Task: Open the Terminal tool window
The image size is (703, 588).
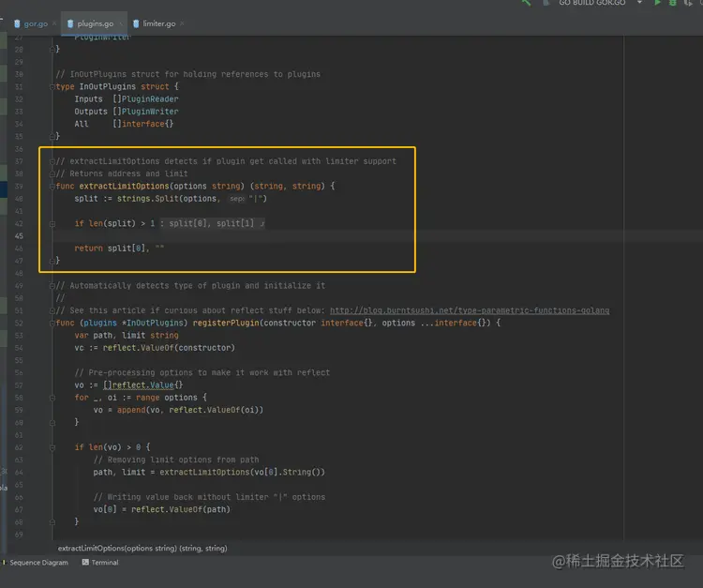Action: coord(100,563)
